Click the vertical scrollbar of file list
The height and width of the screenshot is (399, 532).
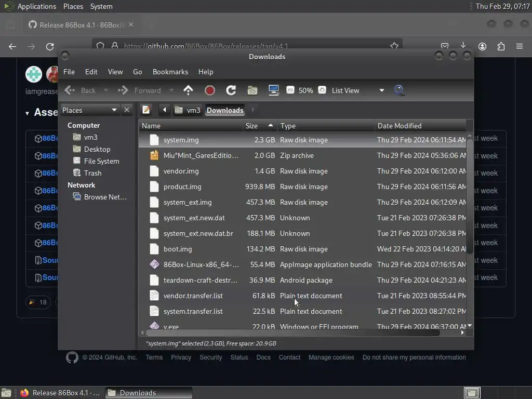470,196
